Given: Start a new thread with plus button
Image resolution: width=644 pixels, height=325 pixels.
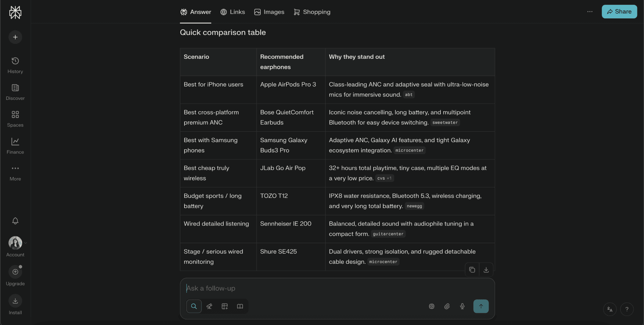Looking at the screenshot, I should click(x=15, y=37).
